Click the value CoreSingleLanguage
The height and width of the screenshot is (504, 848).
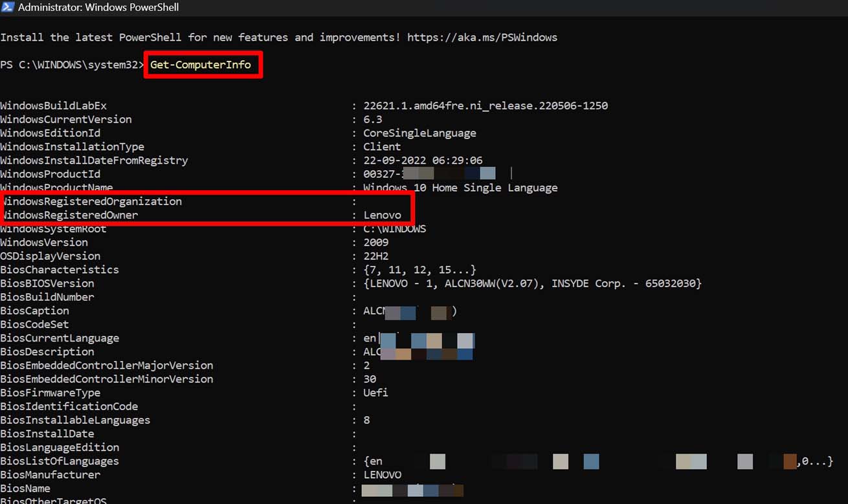tap(419, 133)
